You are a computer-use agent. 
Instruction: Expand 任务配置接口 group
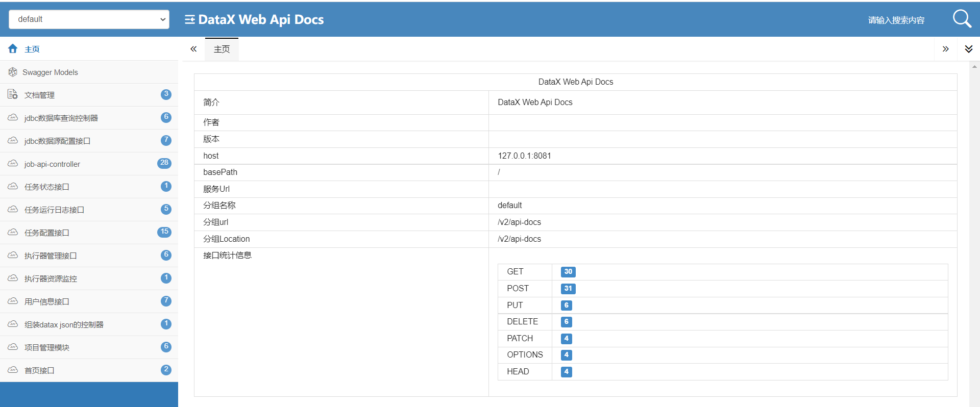point(89,233)
